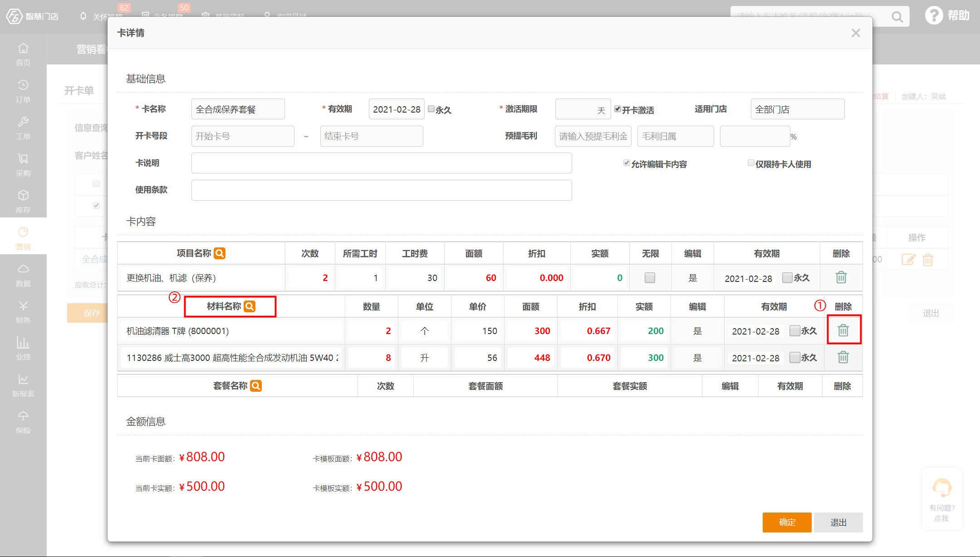
Task: Open Finance (财务) in sidebar
Action: point(23,311)
